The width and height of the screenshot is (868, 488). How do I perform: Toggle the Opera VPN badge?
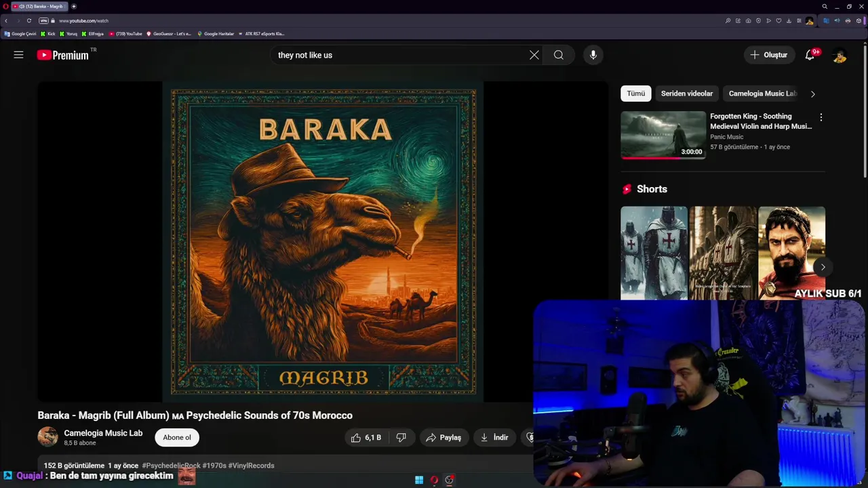pyautogui.click(x=43, y=20)
